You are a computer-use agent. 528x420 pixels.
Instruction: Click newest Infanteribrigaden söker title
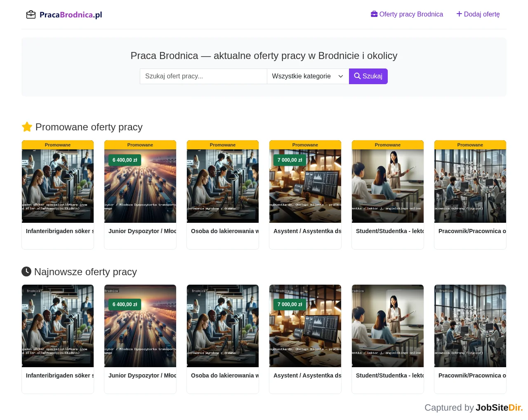coord(60,375)
